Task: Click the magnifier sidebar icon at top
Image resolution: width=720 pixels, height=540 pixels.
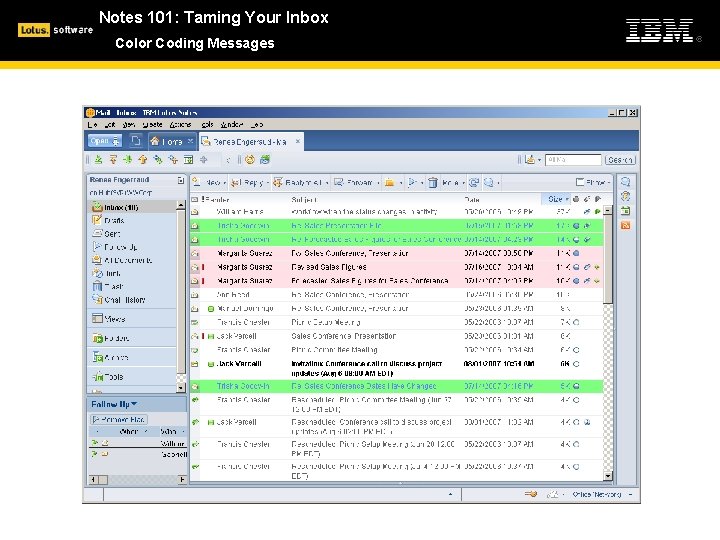Action: [625, 182]
